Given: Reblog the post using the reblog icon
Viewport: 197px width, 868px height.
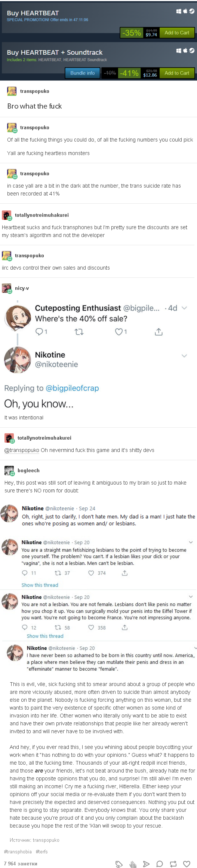Looking at the screenshot, I should pos(173,864).
